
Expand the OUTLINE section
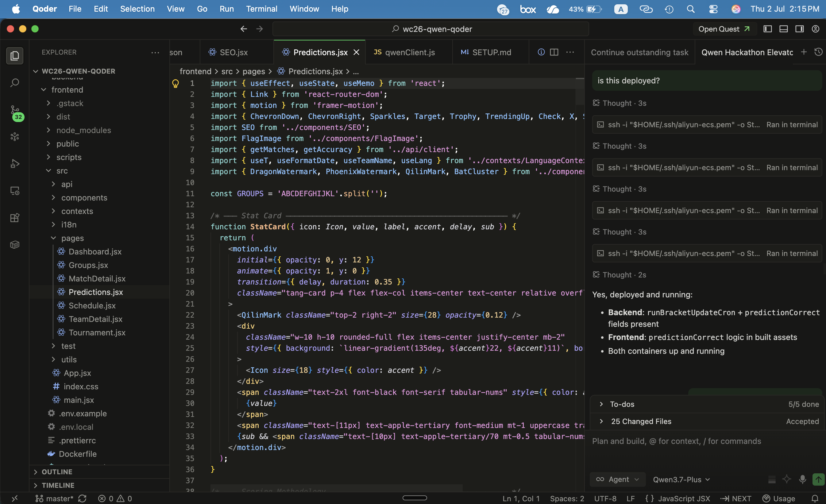pos(99,472)
